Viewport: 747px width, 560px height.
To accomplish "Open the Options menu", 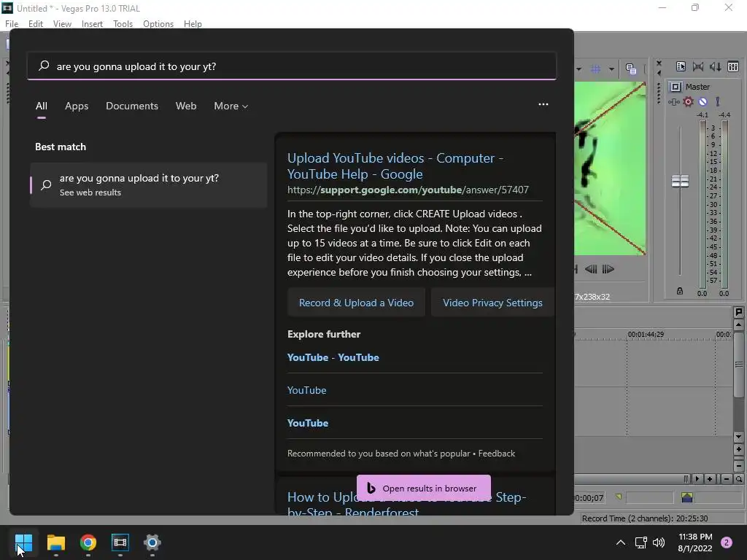I will pyautogui.click(x=158, y=24).
